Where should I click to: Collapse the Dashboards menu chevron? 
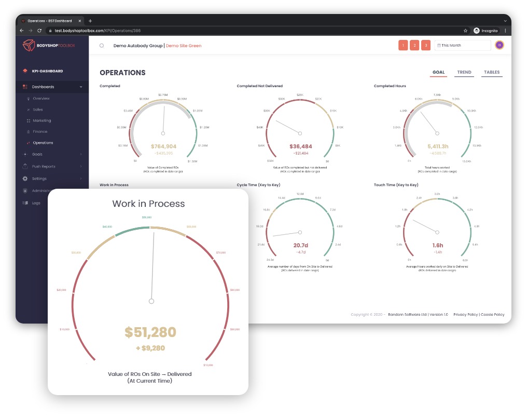tap(81, 87)
